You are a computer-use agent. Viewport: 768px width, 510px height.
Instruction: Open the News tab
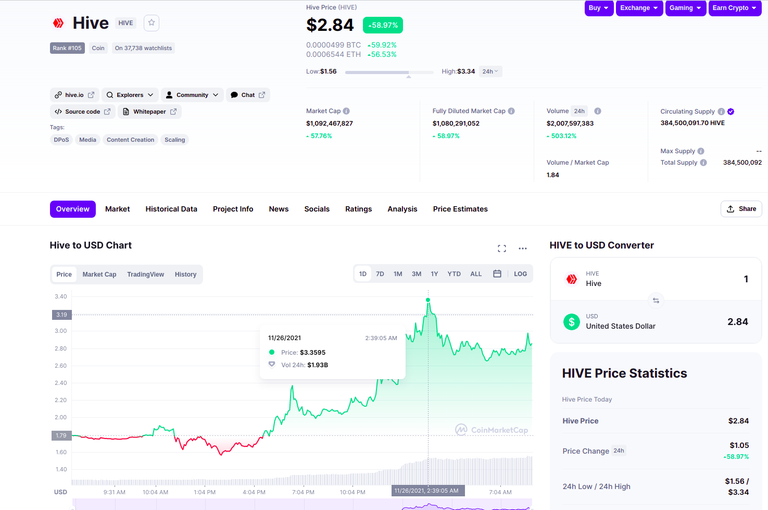(279, 209)
